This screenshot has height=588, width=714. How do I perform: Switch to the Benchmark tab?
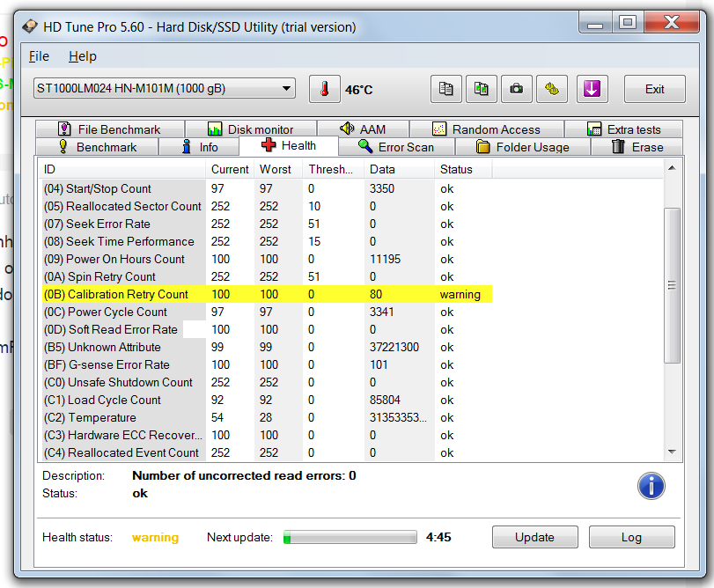(97, 147)
